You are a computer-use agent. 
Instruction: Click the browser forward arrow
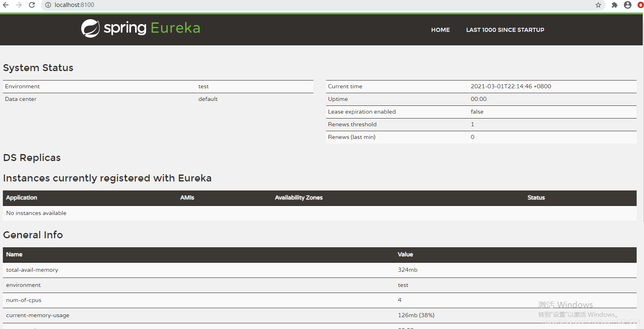click(x=19, y=5)
